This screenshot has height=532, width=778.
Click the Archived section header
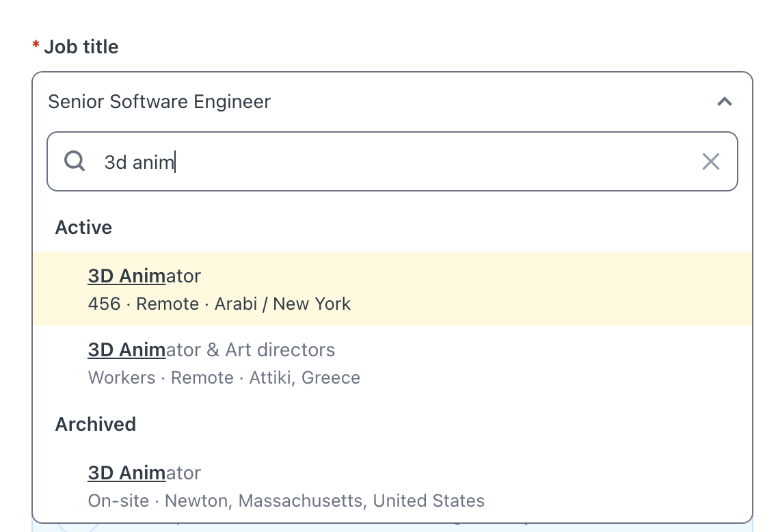[x=95, y=424]
